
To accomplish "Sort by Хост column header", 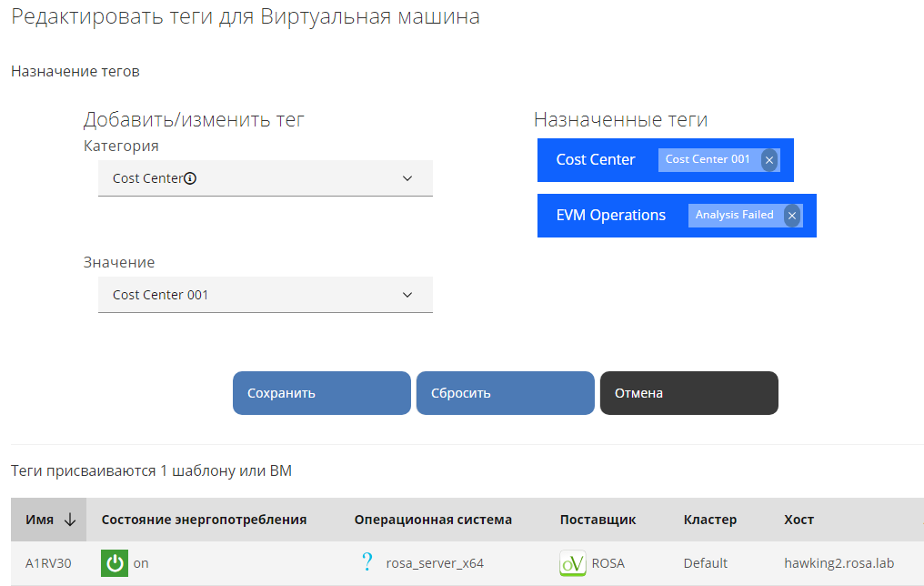I will (798, 520).
